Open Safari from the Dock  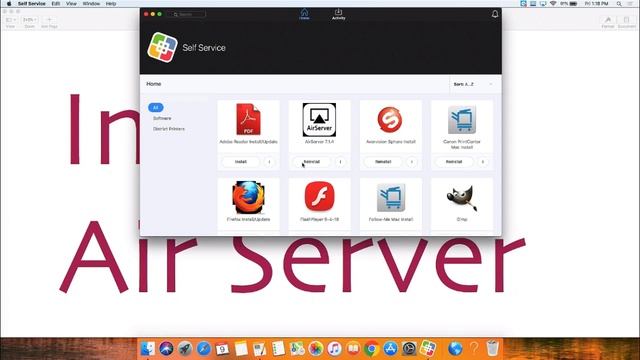pos(204,349)
